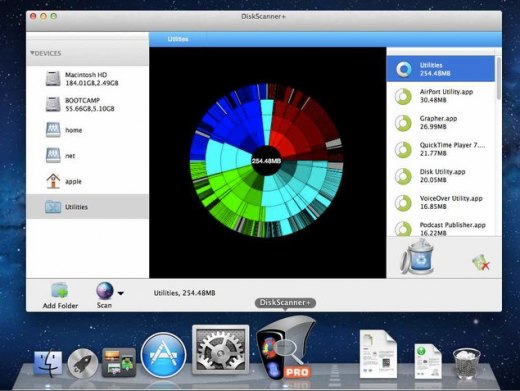Viewport: 520px width, 391px height.
Task: Click the Utilities ring icon in file list
Action: point(404,69)
